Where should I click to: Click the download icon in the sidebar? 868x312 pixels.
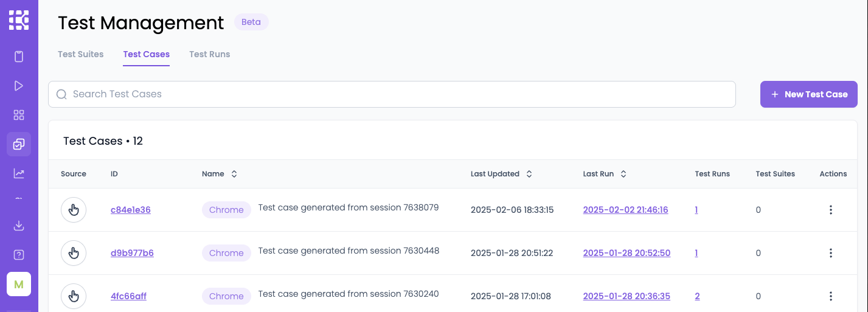click(x=19, y=226)
